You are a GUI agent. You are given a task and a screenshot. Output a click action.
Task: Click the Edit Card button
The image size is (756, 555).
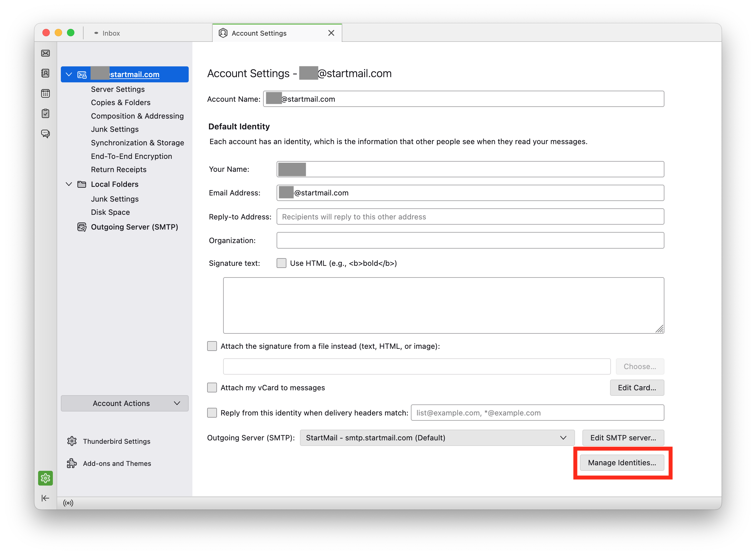point(637,388)
